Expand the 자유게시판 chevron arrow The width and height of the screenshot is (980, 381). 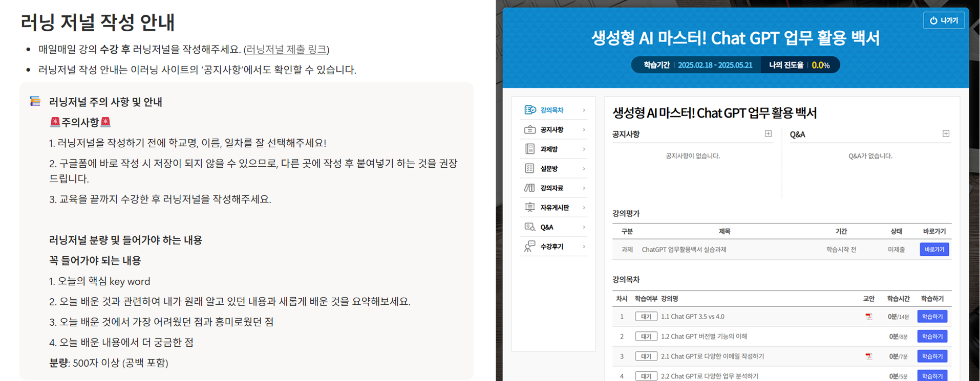[584, 207]
